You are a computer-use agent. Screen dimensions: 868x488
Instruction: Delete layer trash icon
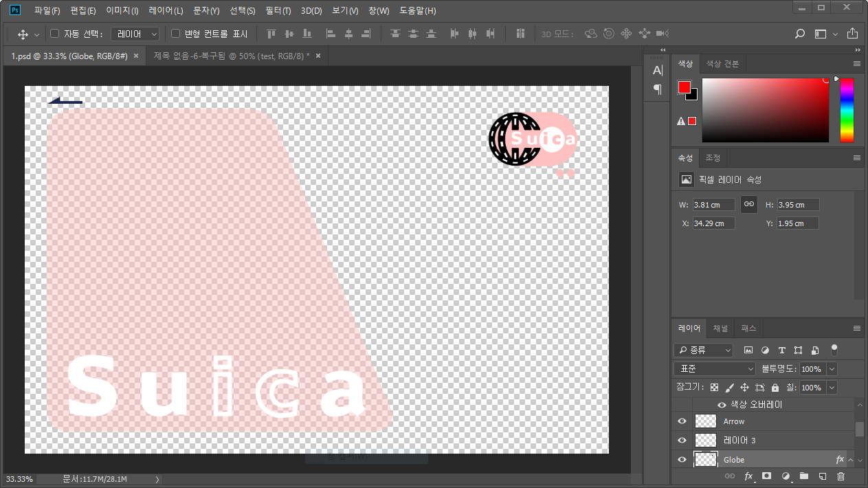click(841, 476)
